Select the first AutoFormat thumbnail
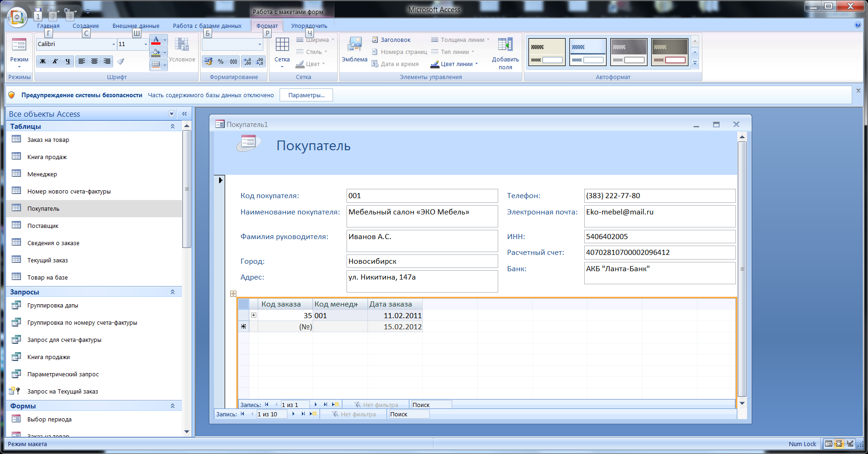Screen dimensions: 868x454 (547, 52)
